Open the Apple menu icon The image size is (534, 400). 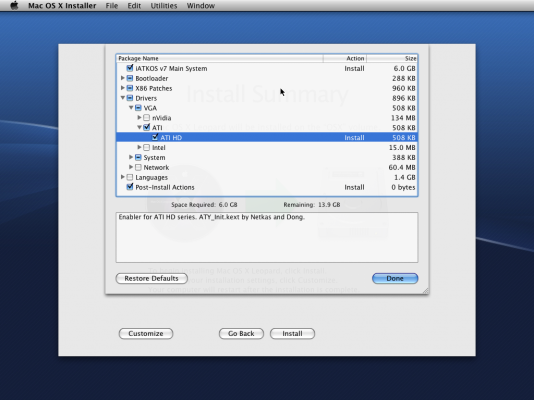coord(14,5)
